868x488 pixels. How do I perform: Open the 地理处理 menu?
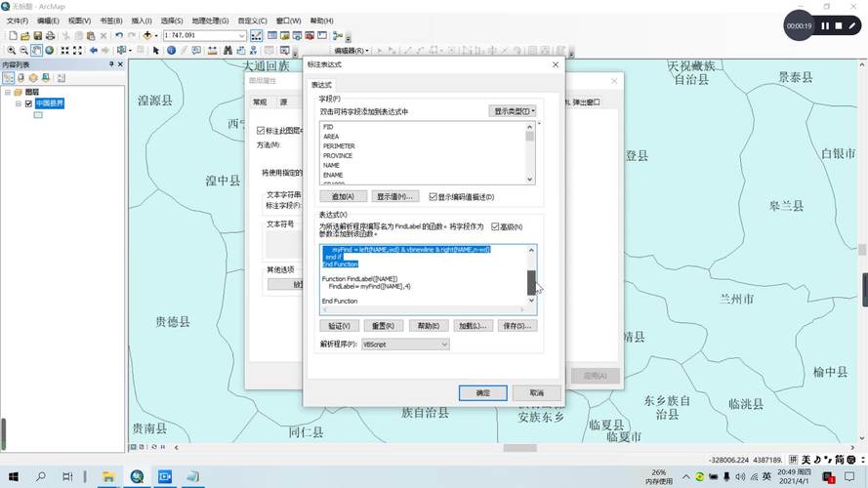coord(210,20)
